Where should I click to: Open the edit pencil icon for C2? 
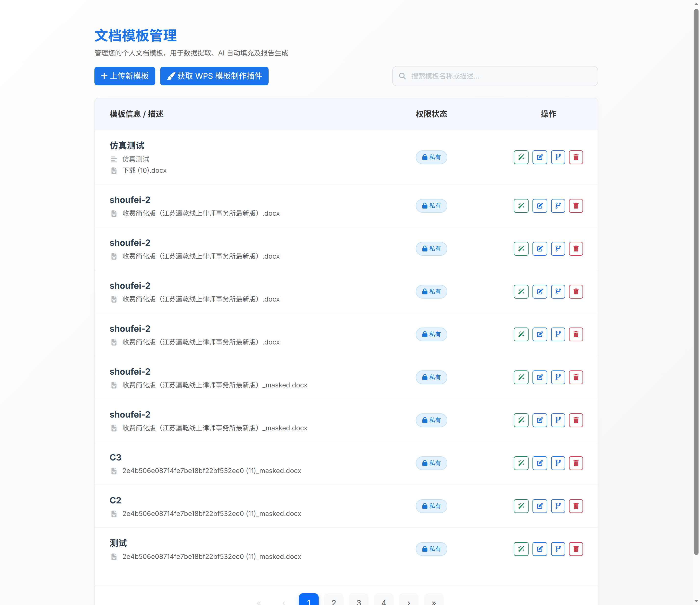540,506
